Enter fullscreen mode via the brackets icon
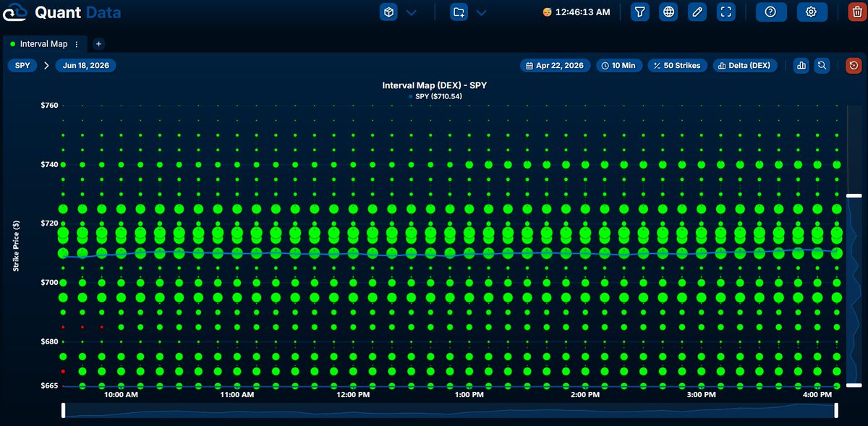This screenshot has height=426, width=868. pos(726,12)
